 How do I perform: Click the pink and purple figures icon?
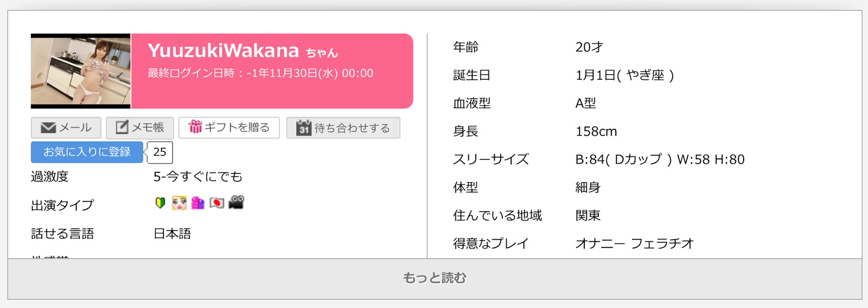click(x=198, y=203)
